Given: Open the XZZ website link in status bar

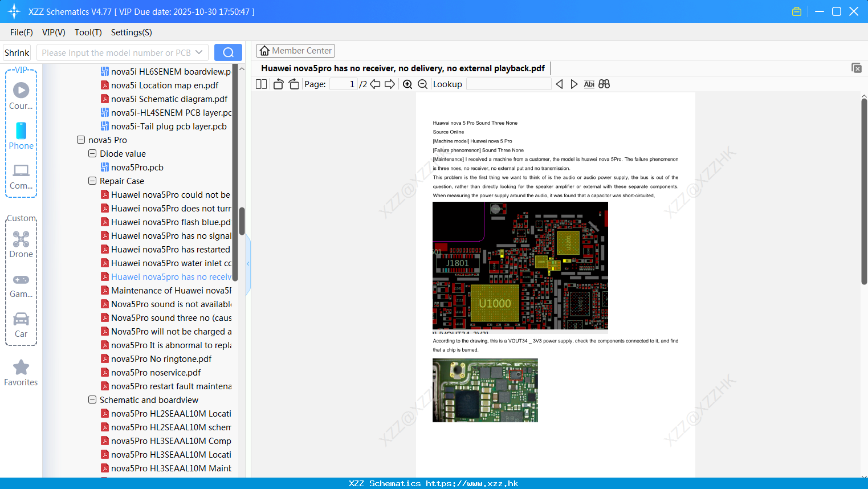Looking at the screenshot, I should coord(472,483).
